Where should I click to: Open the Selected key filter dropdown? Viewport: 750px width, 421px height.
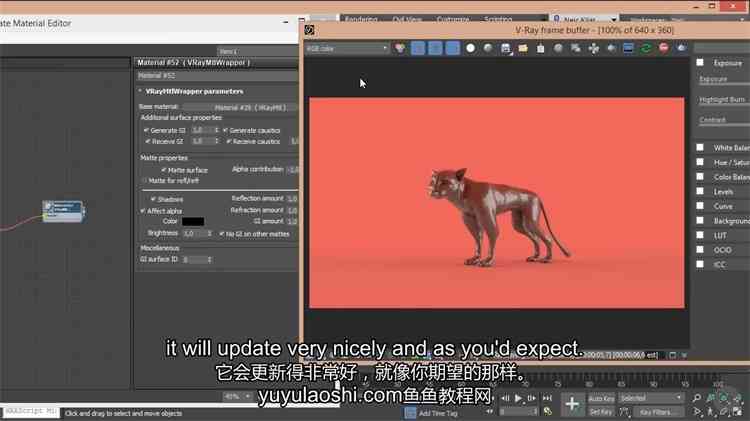(x=651, y=398)
